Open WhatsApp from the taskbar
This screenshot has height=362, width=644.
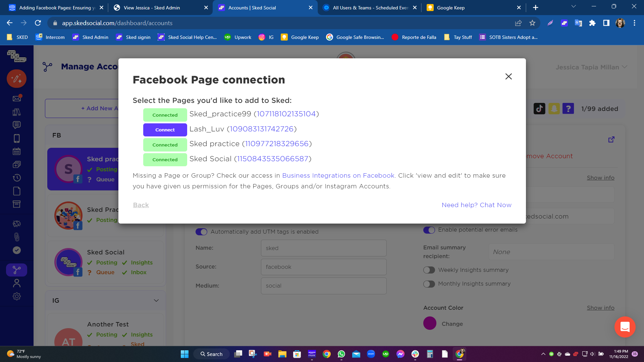point(341,354)
